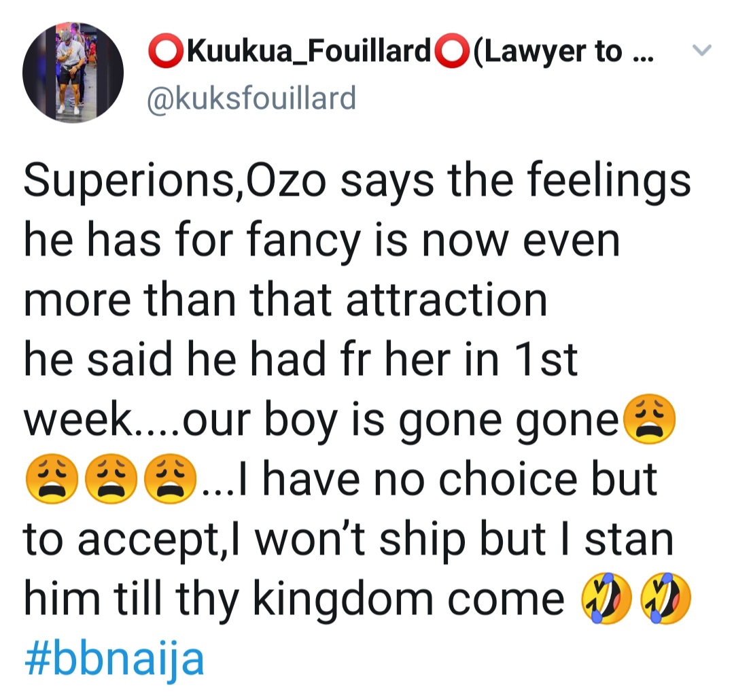Click the middle weary emoji before "I have"

tap(107, 480)
